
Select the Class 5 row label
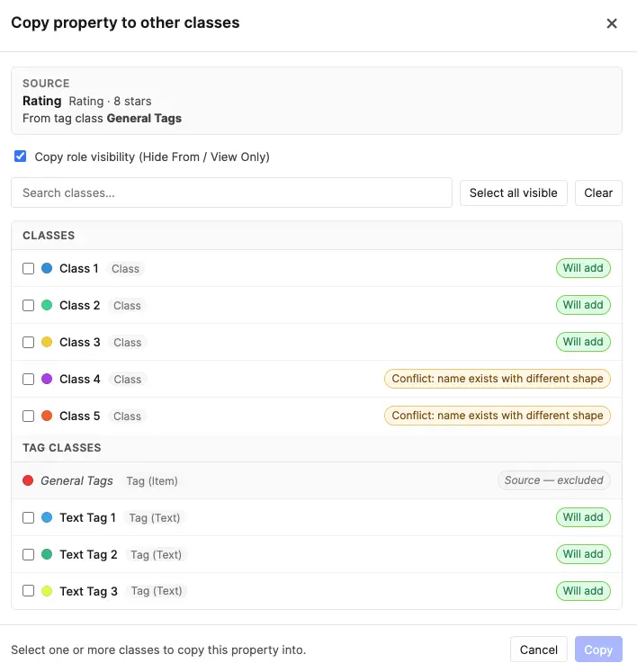click(80, 416)
